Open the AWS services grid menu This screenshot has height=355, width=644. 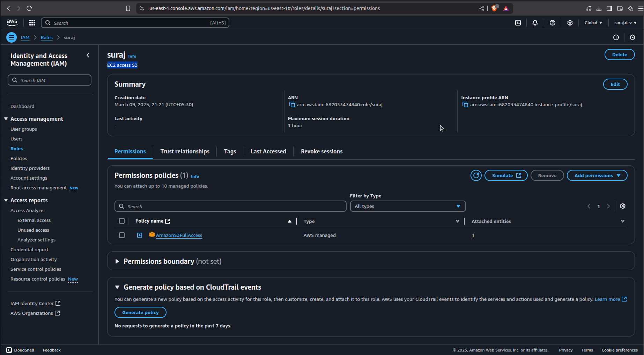pyautogui.click(x=32, y=23)
